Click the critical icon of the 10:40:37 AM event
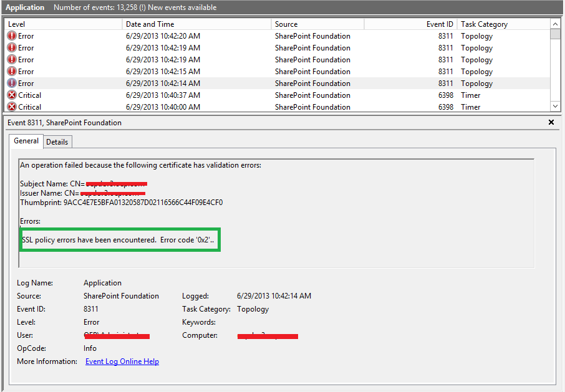 (12, 95)
